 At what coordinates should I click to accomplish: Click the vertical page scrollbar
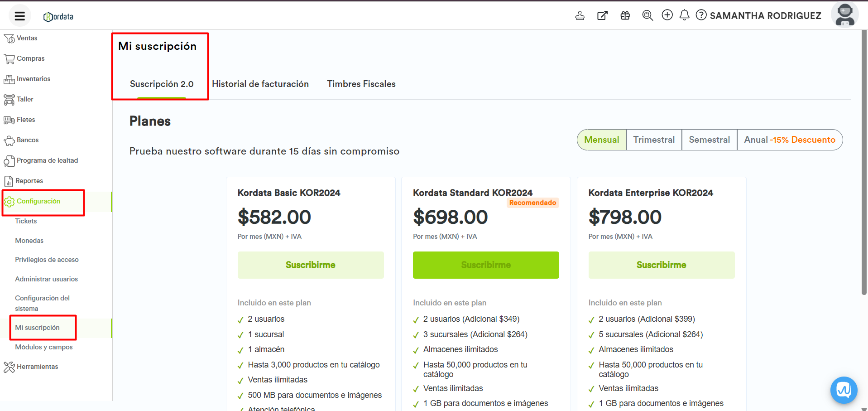click(864, 162)
